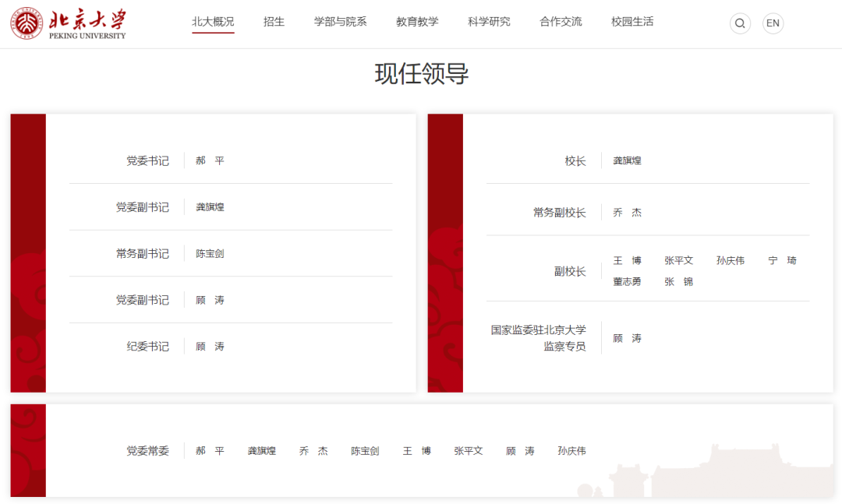The height and width of the screenshot is (504, 842).
Task: Open the 合作交流 menu
Action: click(x=561, y=22)
